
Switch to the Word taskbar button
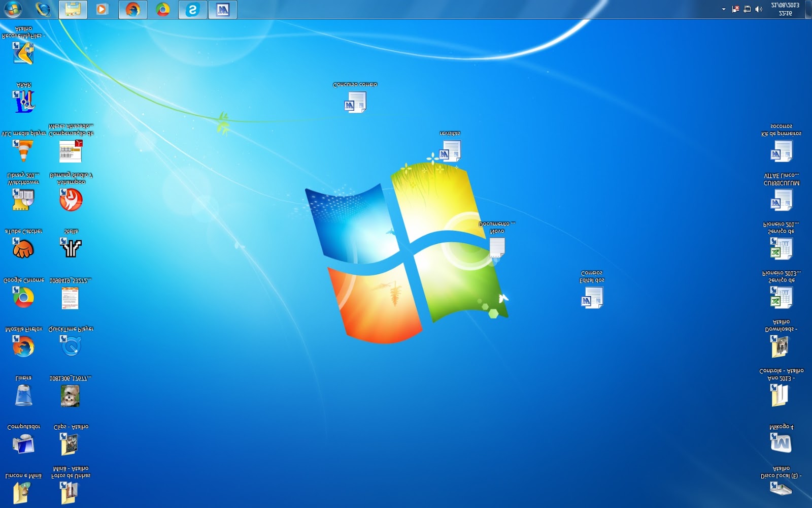pos(222,10)
